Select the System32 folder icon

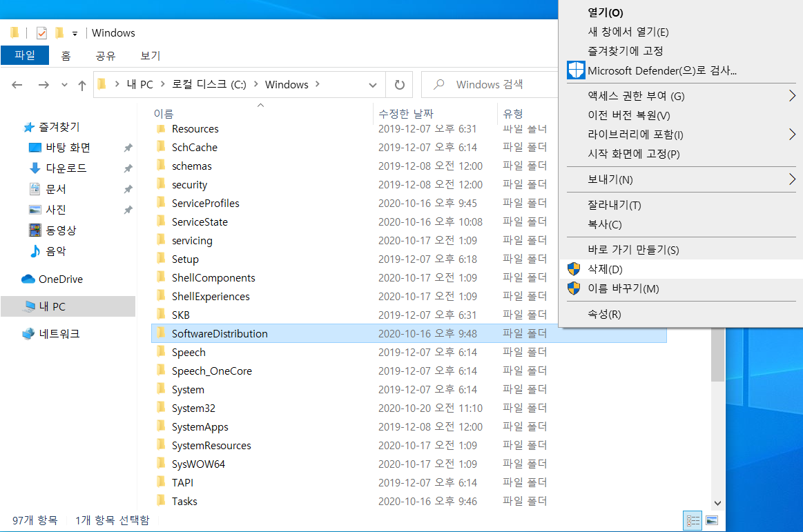click(161, 408)
